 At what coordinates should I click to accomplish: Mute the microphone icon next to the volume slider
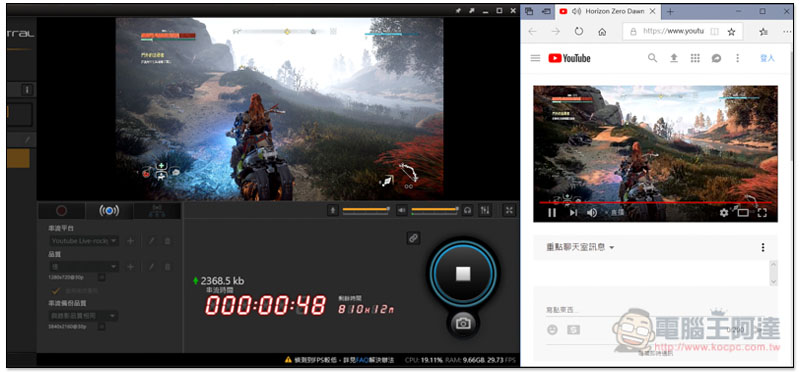point(333,210)
